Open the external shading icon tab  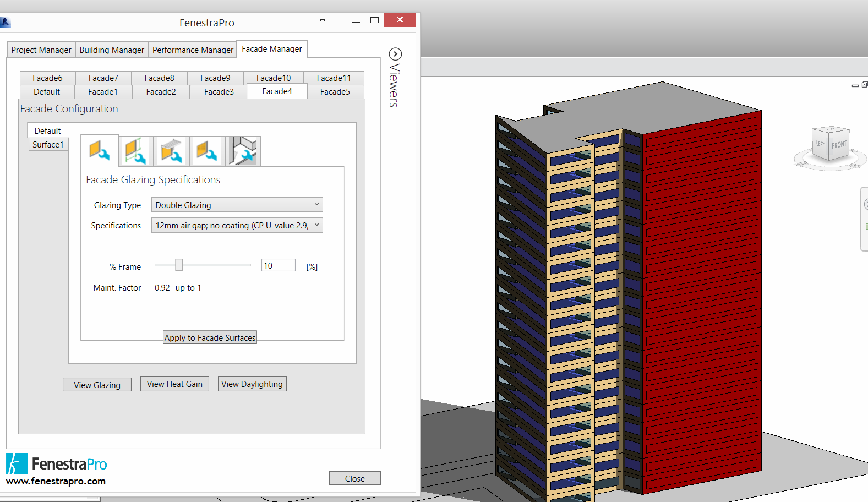tap(171, 151)
